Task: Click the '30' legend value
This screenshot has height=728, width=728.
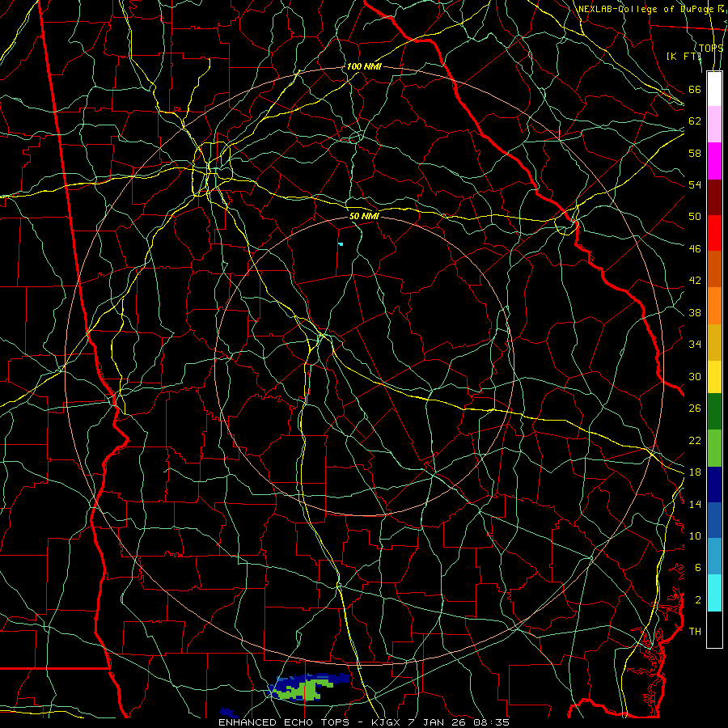Action: [x=695, y=376]
